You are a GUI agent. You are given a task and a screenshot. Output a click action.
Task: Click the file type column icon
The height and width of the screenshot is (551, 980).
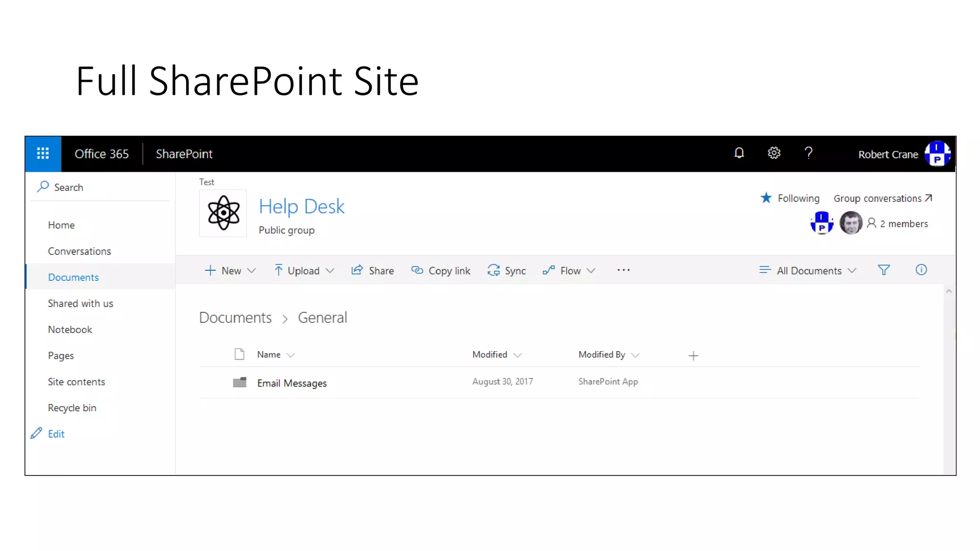point(239,354)
